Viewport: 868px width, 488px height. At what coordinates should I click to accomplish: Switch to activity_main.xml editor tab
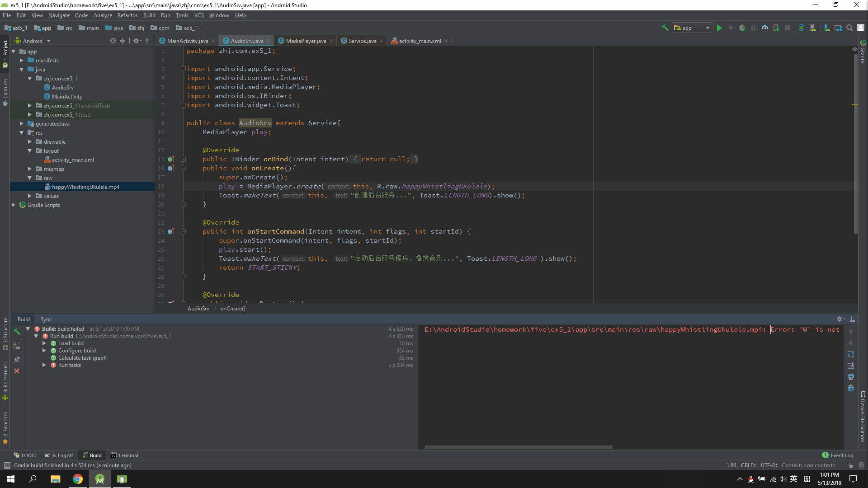(x=420, y=41)
